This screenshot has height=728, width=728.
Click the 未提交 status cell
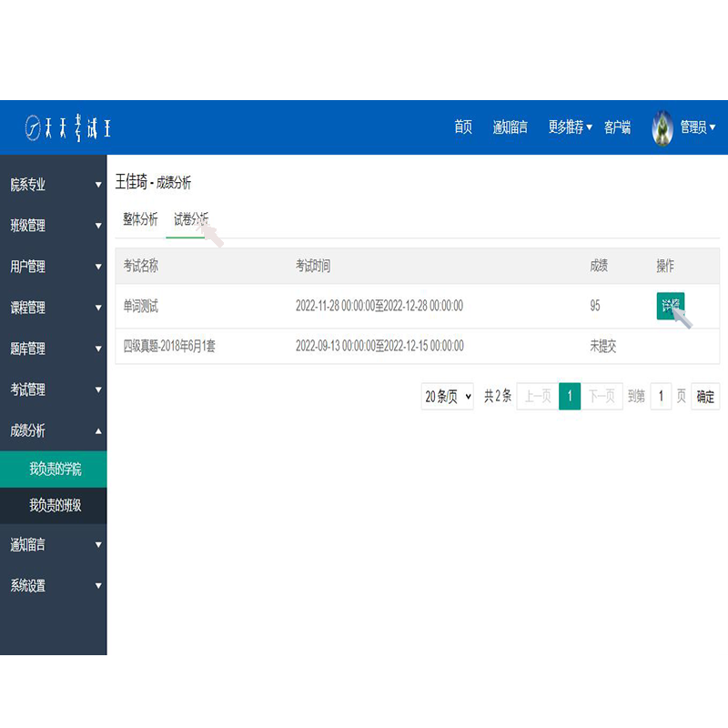(602, 346)
